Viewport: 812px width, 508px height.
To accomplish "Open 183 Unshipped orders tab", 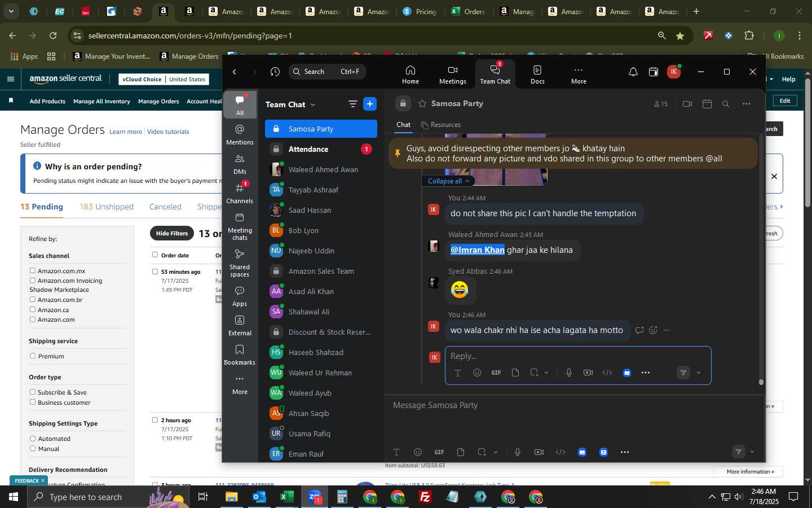I will [107, 207].
